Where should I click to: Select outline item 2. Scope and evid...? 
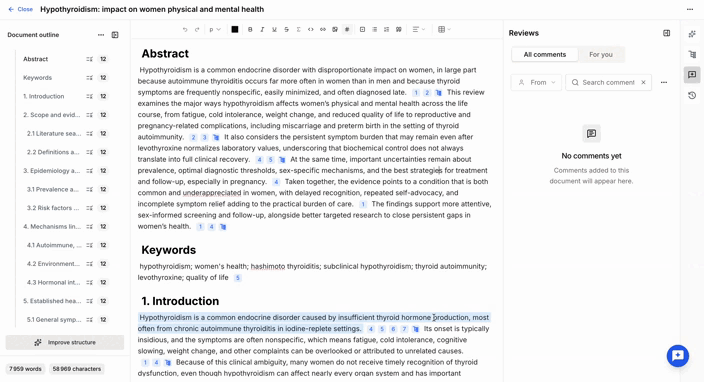[52, 115]
